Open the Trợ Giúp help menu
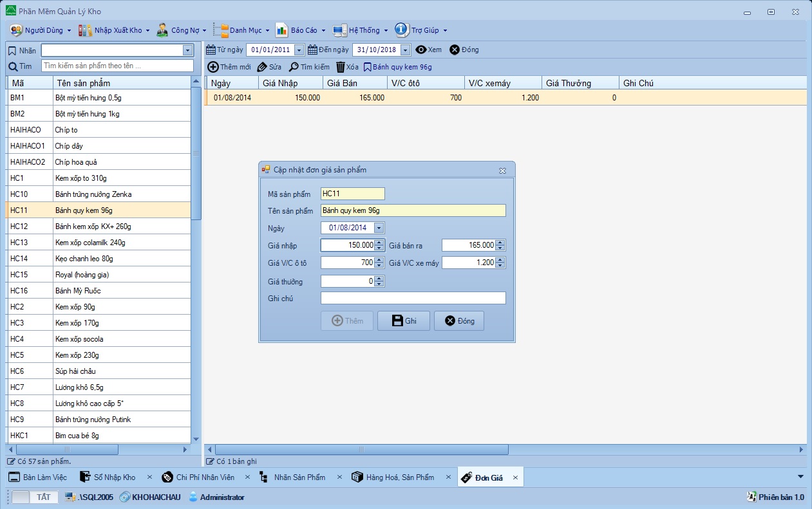Viewport: 812px width, 509px height. click(x=420, y=30)
